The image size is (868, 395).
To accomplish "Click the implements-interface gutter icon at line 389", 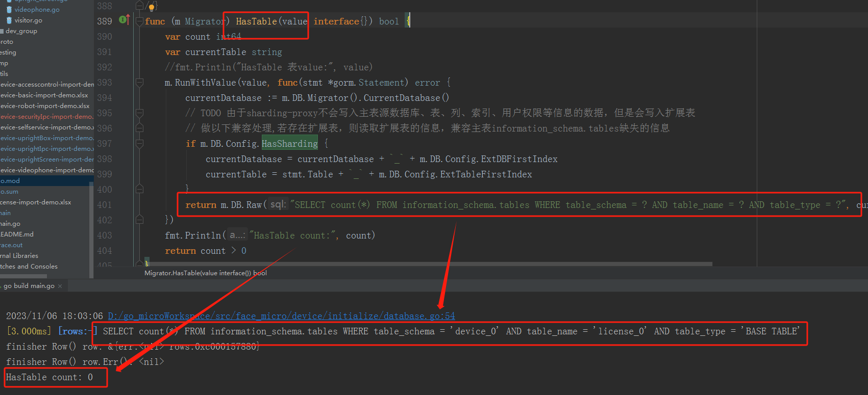I will pyautogui.click(x=123, y=20).
